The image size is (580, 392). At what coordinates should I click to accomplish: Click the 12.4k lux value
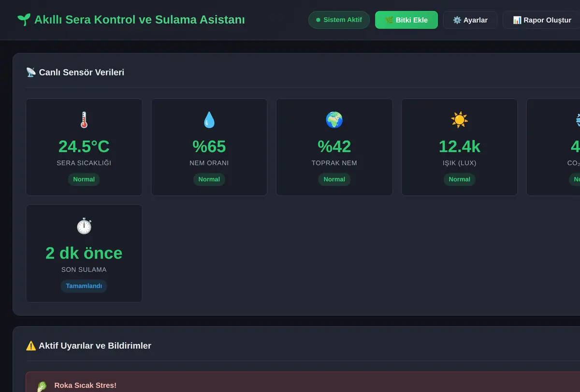click(x=460, y=146)
